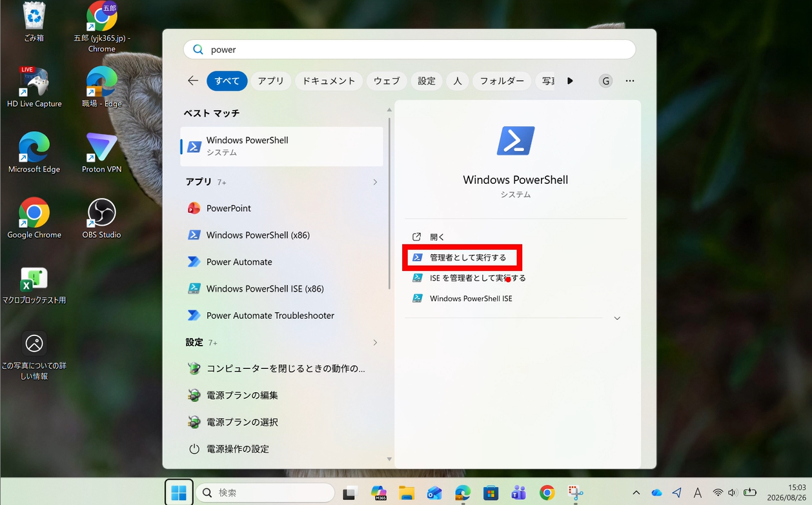Screen dimensions: 812x505
Task: Click the OneDrive cloud tray icon
Action: point(656,493)
